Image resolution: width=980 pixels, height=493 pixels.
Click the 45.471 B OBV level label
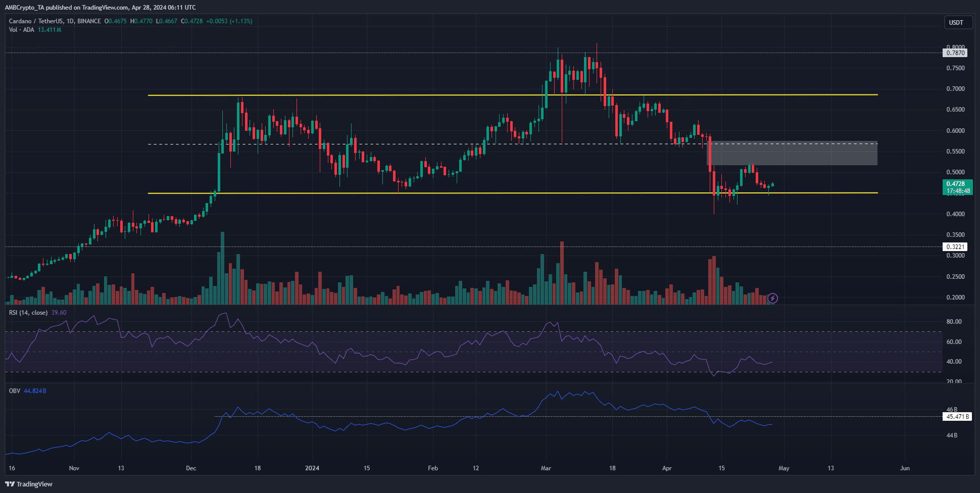click(957, 417)
